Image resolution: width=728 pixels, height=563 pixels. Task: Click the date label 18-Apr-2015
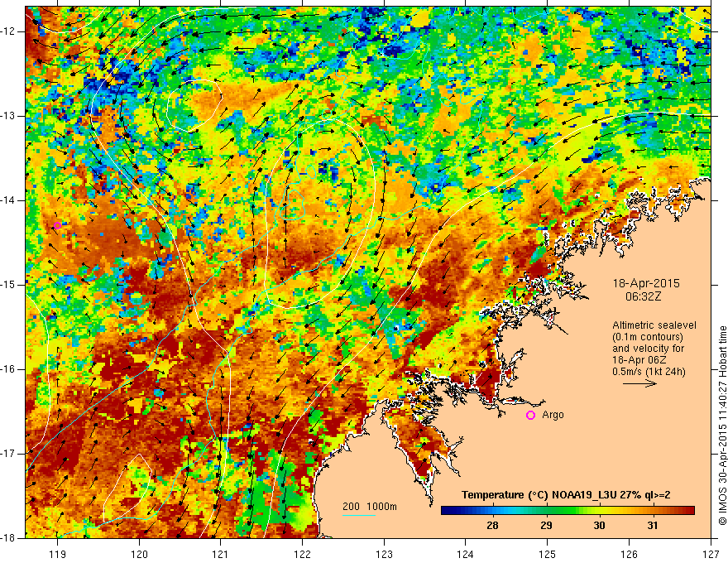[646, 283]
